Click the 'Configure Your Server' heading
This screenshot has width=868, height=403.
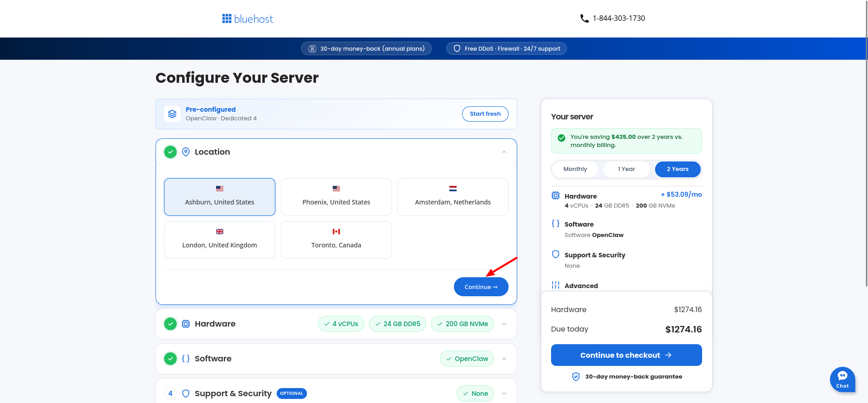pos(237,78)
